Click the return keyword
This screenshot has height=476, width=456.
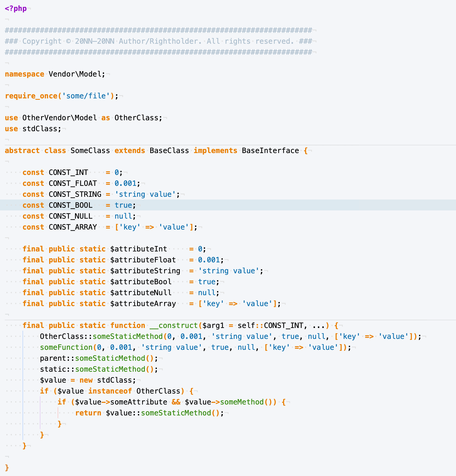tap(88, 413)
